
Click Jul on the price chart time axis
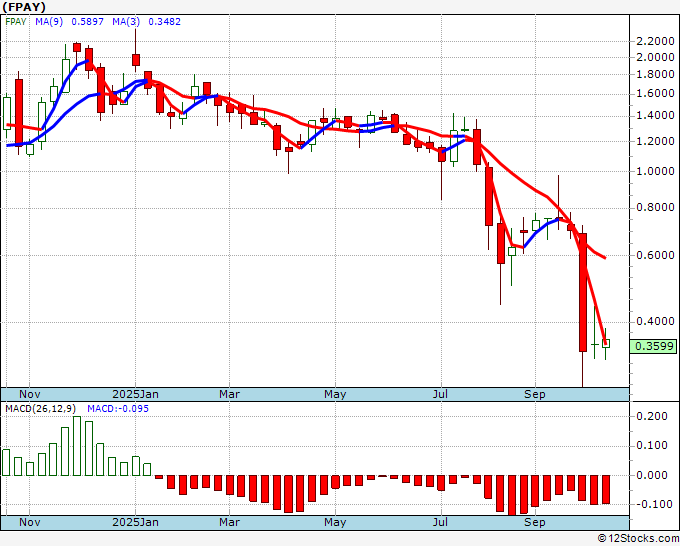click(441, 394)
